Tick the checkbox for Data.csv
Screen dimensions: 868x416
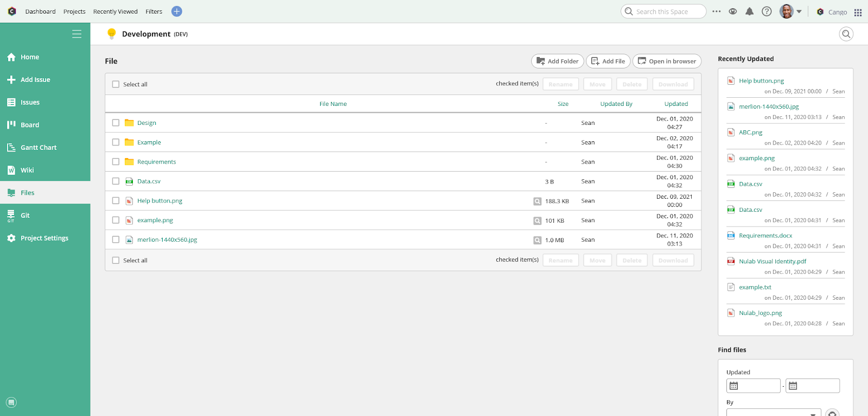pos(116,181)
